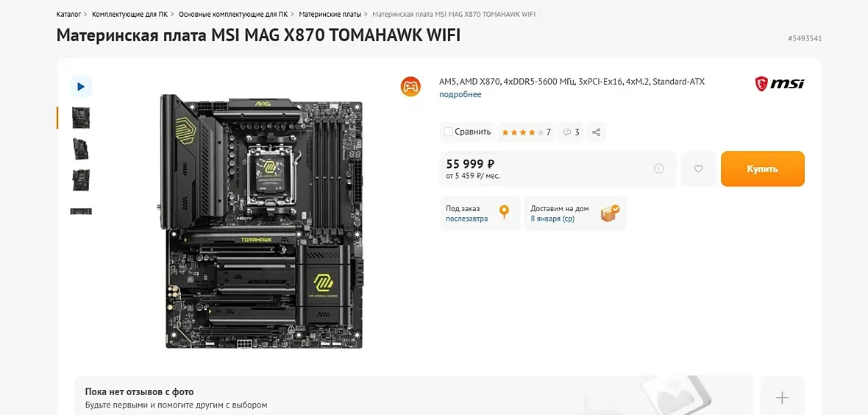Viewport: 868px width, 415px height.
Task: Click the orange gamepad category icon
Action: point(410,86)
